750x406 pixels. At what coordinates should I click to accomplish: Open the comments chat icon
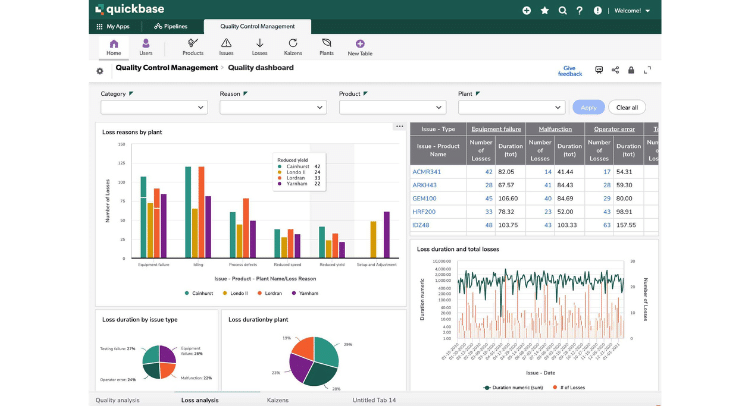click(599, 70)
